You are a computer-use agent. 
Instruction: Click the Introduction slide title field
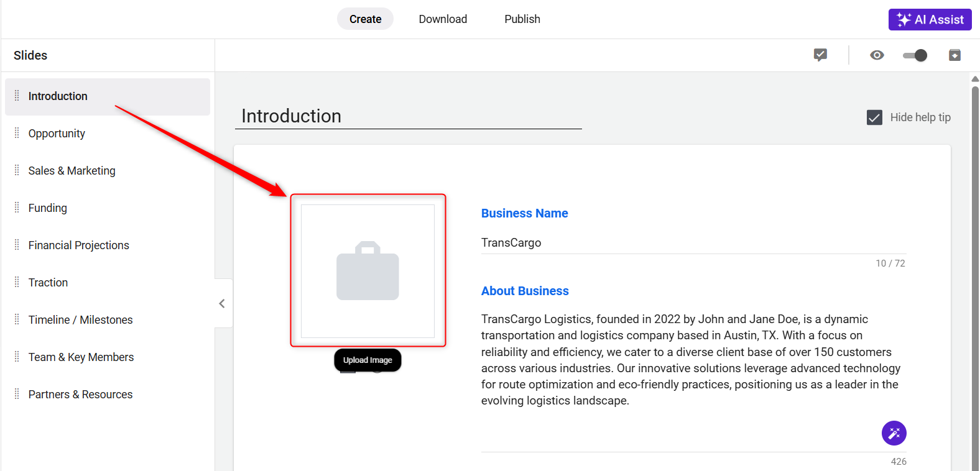[408, 116]
